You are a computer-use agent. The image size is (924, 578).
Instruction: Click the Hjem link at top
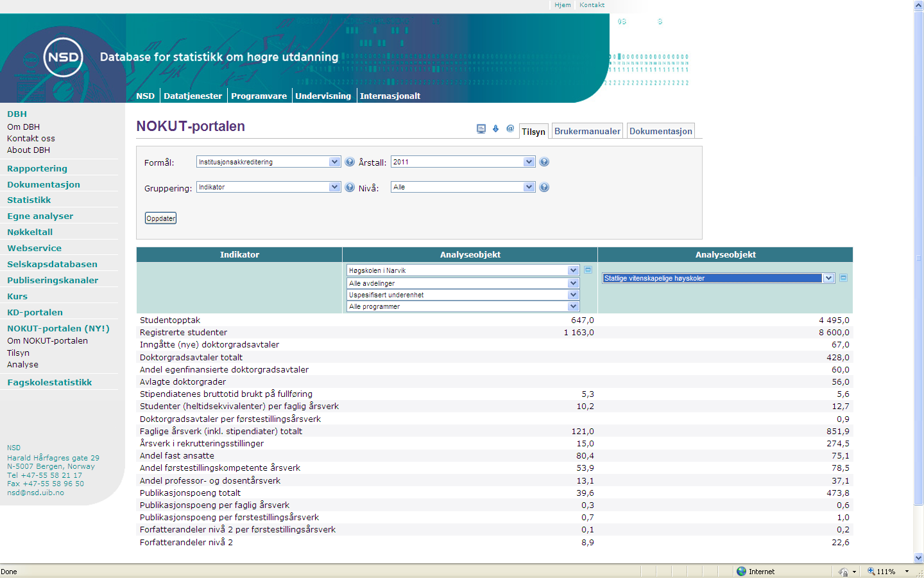coord(563,5)
